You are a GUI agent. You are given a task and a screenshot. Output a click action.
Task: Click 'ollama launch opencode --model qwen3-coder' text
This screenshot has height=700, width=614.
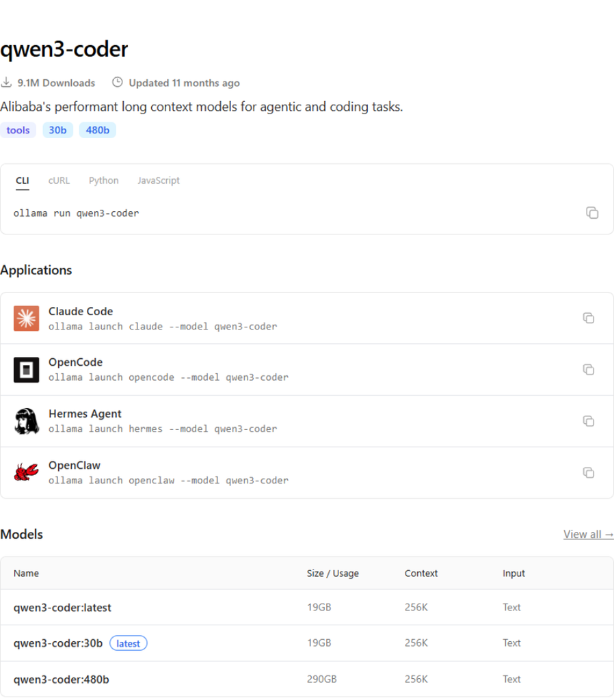click(x=168, y=377)
